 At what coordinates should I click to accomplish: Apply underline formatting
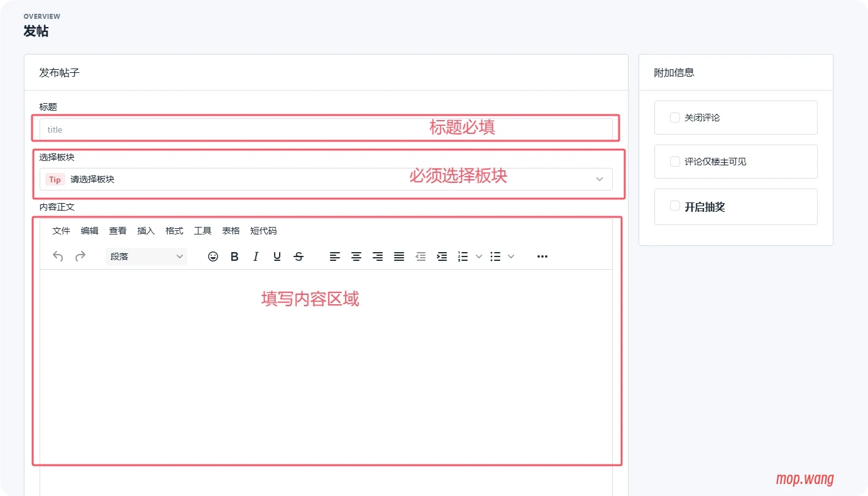coord(277,256)
